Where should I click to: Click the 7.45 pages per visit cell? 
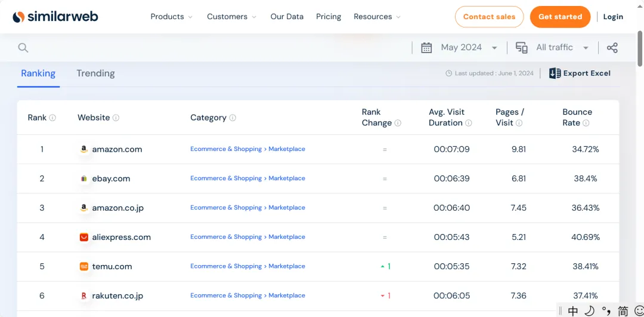tap(518, 208)
